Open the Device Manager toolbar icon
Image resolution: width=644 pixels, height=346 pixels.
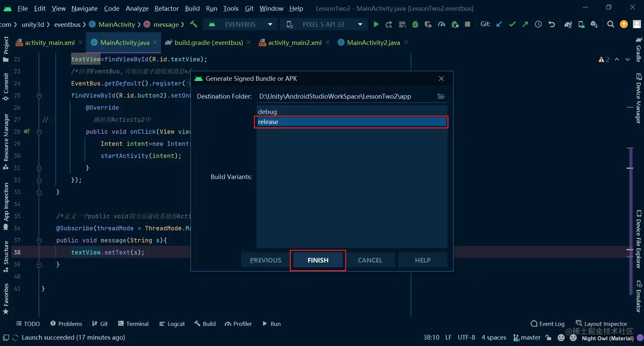(x=581, y=25)
